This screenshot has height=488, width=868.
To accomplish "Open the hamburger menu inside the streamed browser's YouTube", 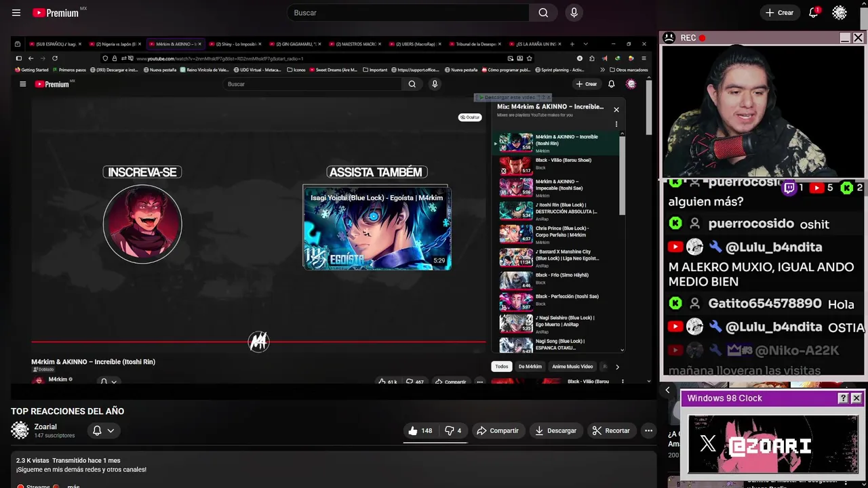I will click(22, 84).
